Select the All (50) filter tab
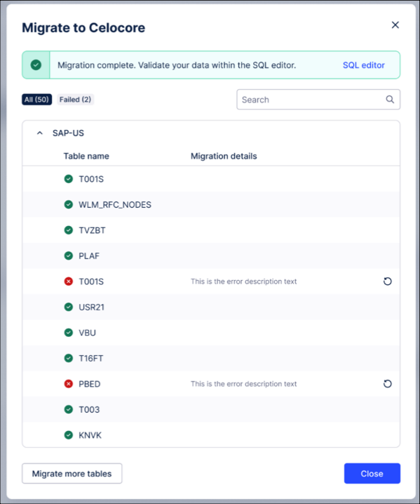This screenshot has height=504, width=420. pyautogui.click(x=36, y=99)
